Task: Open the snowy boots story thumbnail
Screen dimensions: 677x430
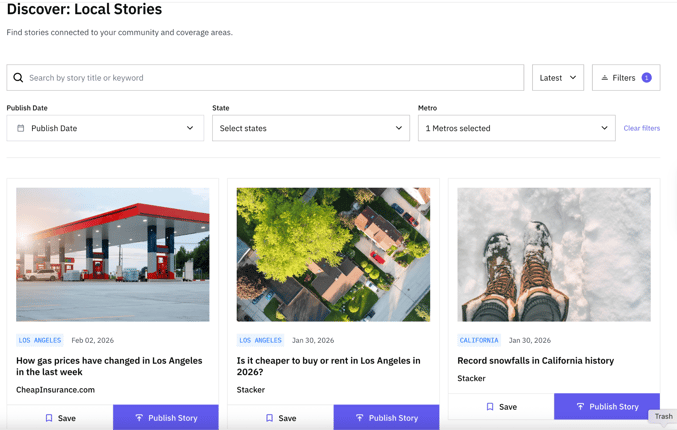Action: coord(554,254)
